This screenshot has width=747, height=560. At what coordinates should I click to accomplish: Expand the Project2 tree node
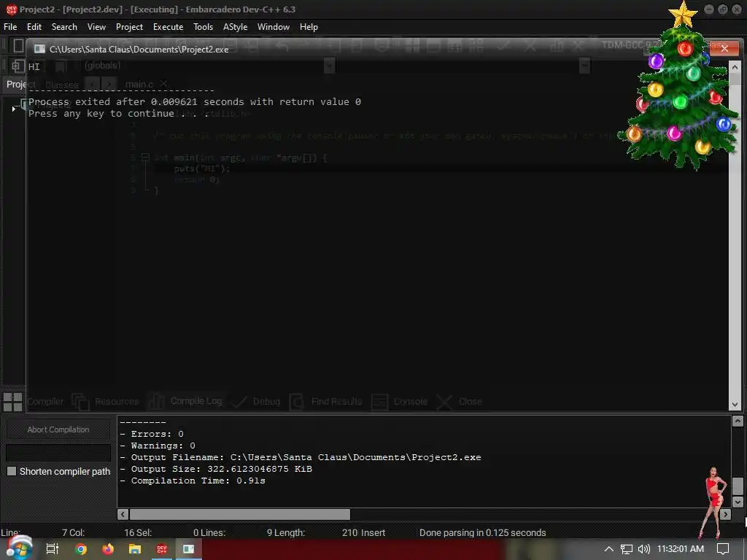pos(13,109)
